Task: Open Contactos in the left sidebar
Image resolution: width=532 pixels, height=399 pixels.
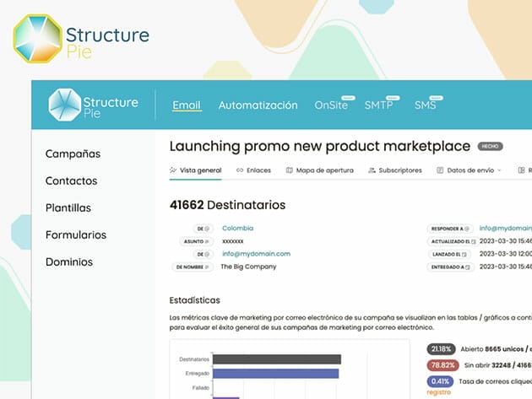Action: pos(71,181)
